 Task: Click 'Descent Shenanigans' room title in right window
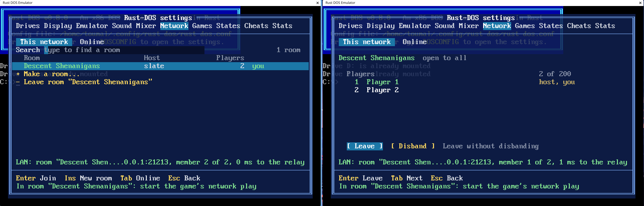coord(377,58)
